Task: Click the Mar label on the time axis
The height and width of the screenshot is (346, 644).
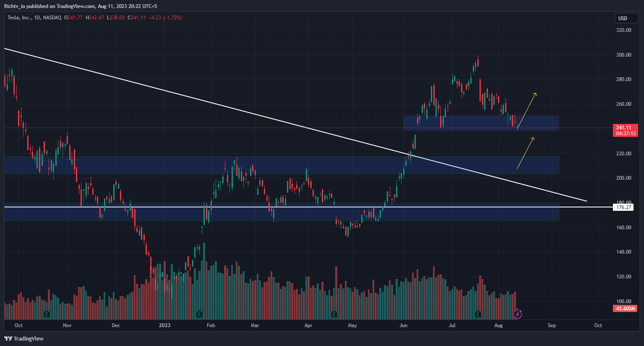Action: pyautogui.click(x=255, y=325)
